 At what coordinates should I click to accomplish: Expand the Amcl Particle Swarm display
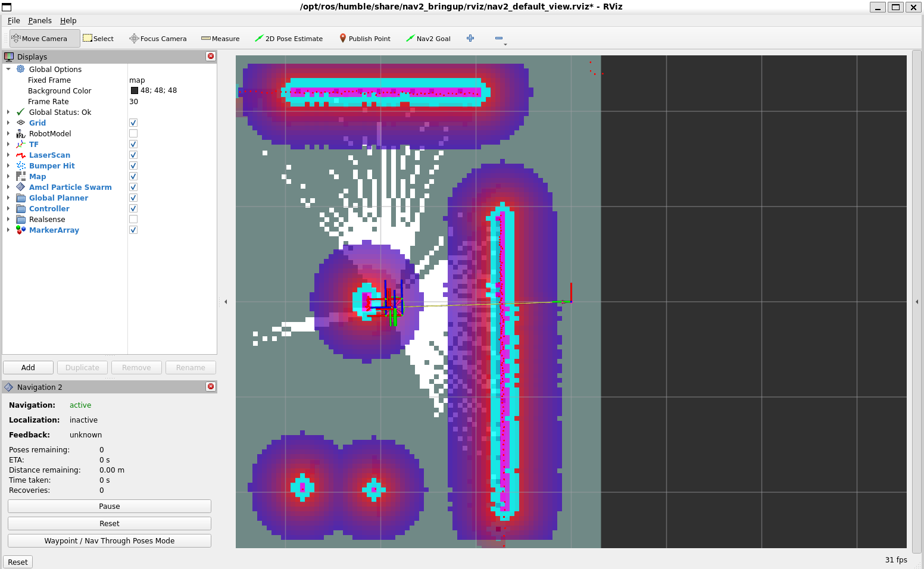click(x=8, y=187)
